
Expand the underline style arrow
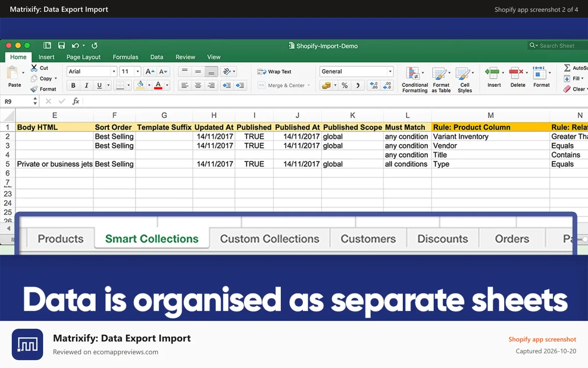click(x=108, y=85)
